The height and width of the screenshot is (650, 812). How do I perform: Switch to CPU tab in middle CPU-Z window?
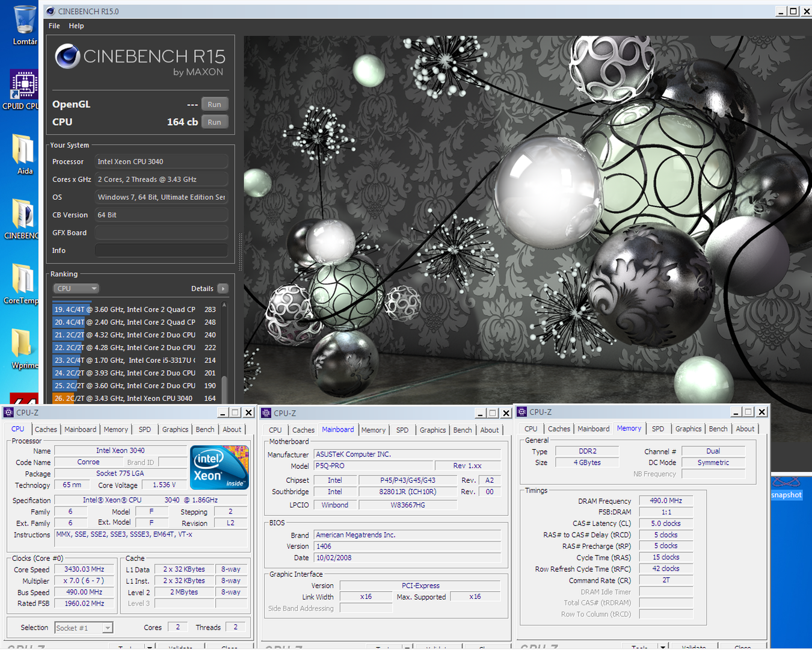pyautogui.click(x=275, y=430)
